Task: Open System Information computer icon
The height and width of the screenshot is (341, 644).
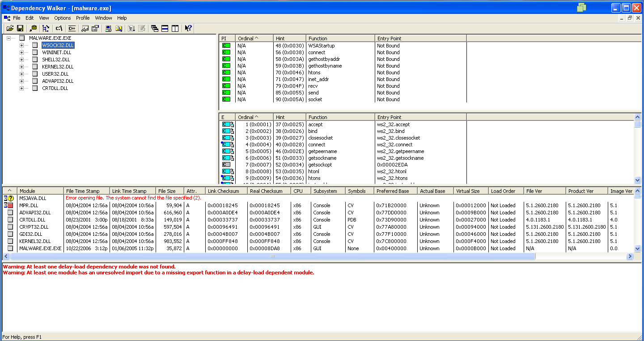Action: 108,28
